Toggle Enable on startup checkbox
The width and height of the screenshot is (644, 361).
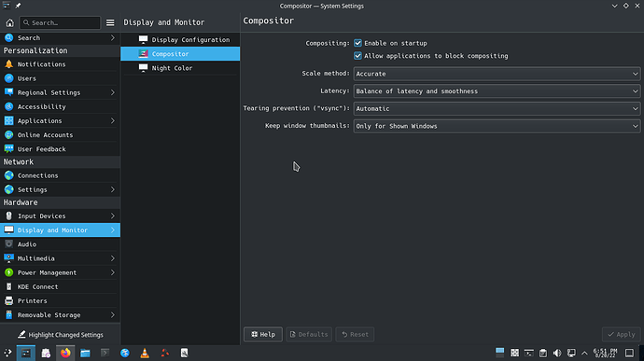point(357,43)
